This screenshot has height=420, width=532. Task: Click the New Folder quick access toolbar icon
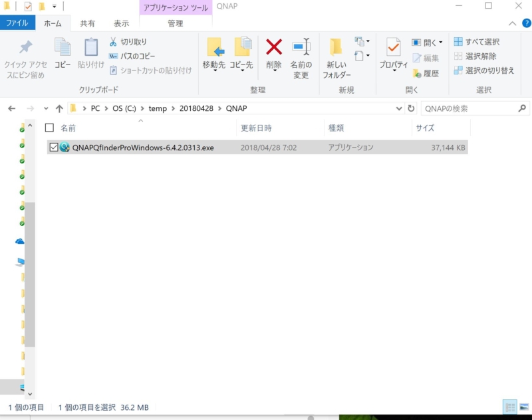[x=42, y=6]
